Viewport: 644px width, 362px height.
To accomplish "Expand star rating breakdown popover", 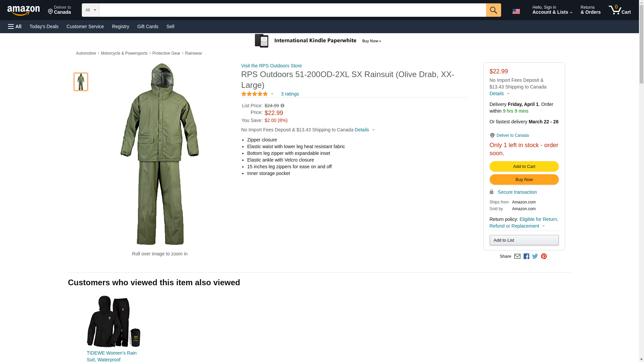I will pos(272,94).
